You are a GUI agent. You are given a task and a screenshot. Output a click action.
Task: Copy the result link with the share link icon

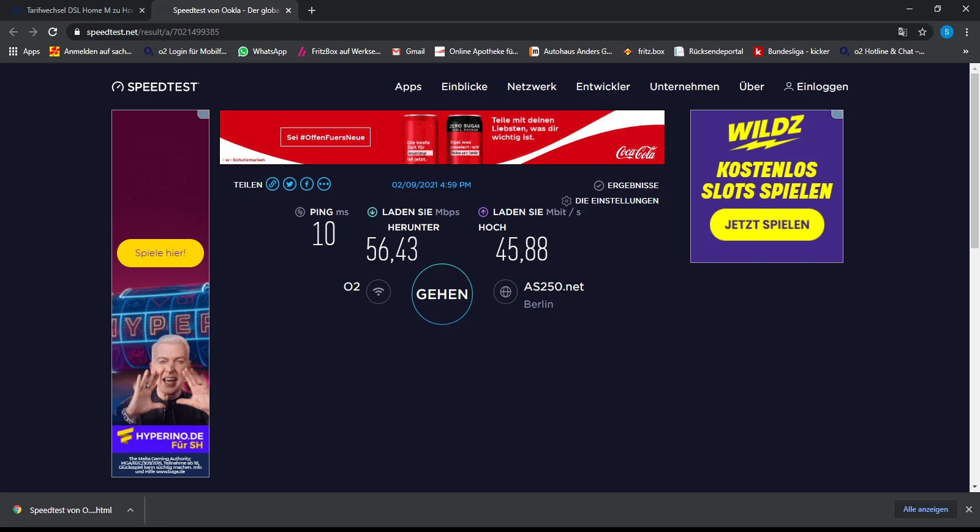[273, 184]
